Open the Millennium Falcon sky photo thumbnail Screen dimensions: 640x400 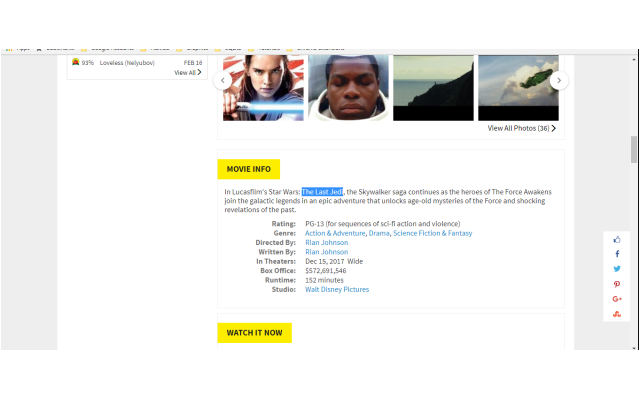[518, 88]
